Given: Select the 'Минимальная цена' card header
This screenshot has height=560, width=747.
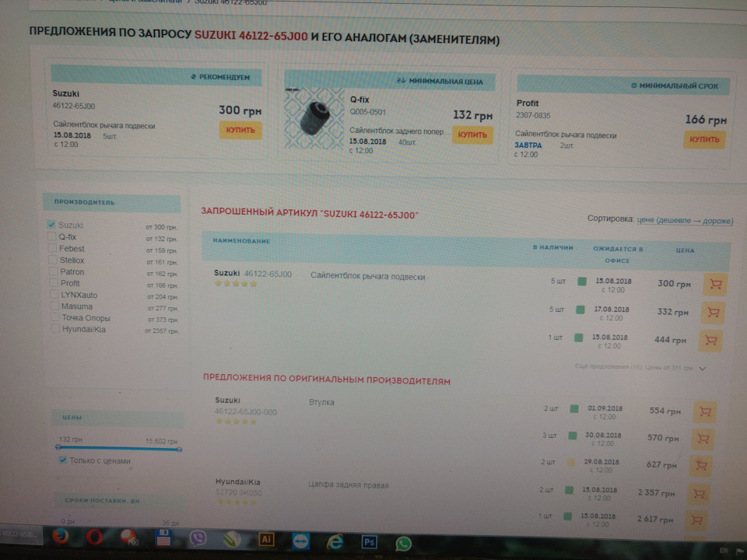Looking at the screenshot, I should coord(390,80).
